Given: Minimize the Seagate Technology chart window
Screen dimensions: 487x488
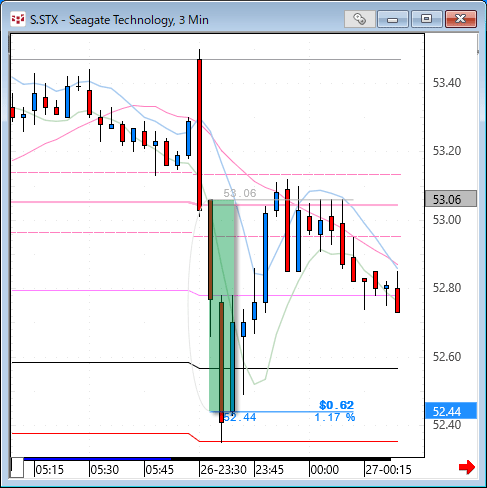Looking at the screenshot, I should [x=393, y=19].
